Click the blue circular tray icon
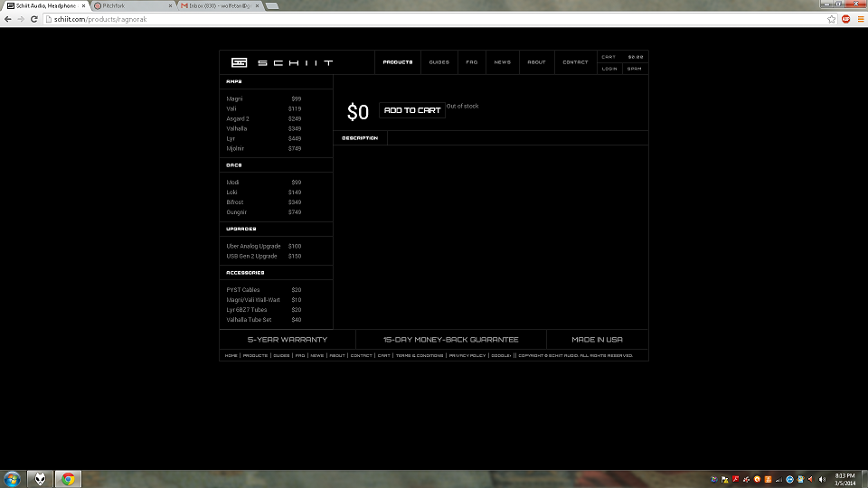 point(790,479)
